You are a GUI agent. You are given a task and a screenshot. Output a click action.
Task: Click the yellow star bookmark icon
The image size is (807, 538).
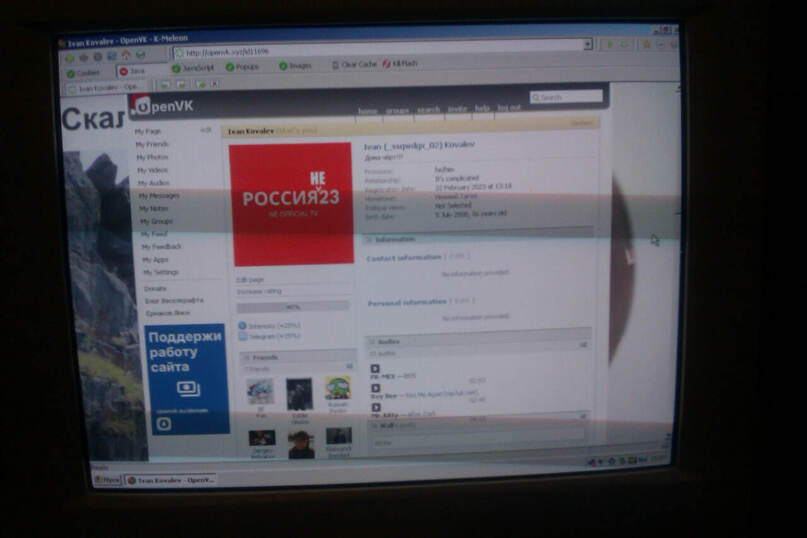pos(646,45)
